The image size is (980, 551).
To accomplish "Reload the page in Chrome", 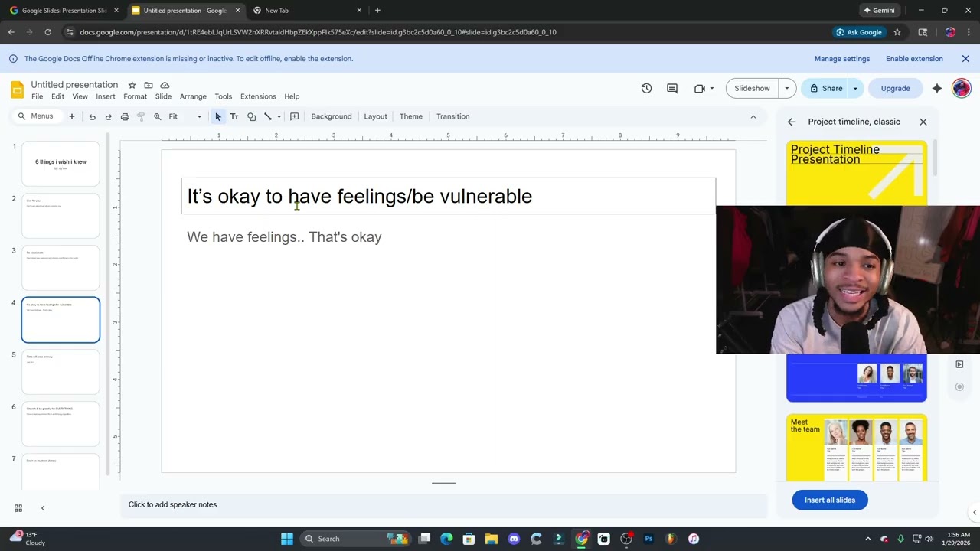I will [x=47, y=32].
